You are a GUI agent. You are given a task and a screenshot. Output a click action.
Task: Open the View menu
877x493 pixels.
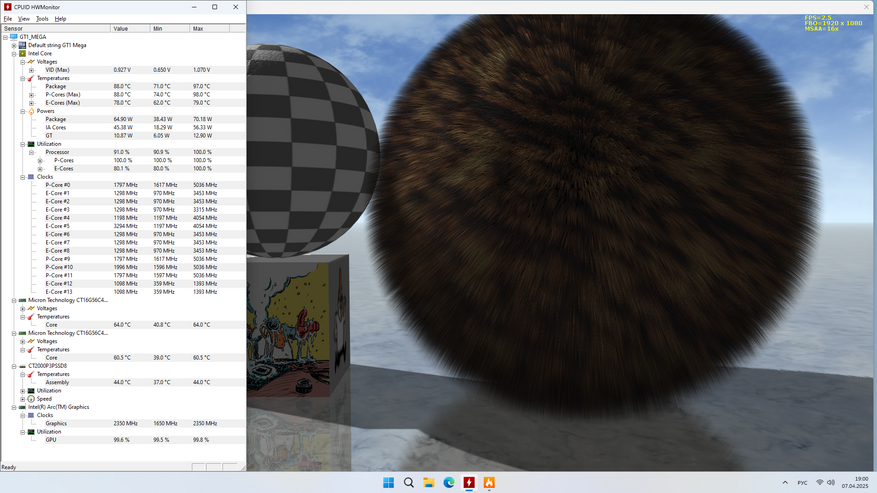tap(24, 18)
